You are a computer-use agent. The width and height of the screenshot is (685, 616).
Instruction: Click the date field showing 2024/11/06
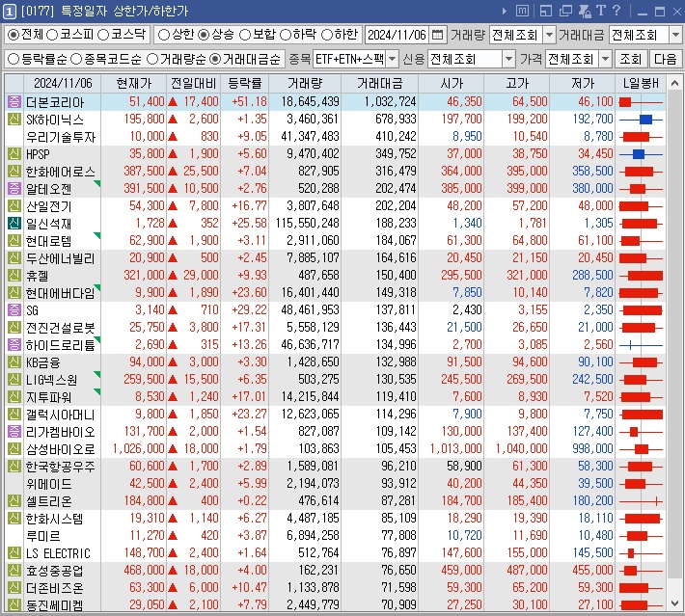pos(397,35)
